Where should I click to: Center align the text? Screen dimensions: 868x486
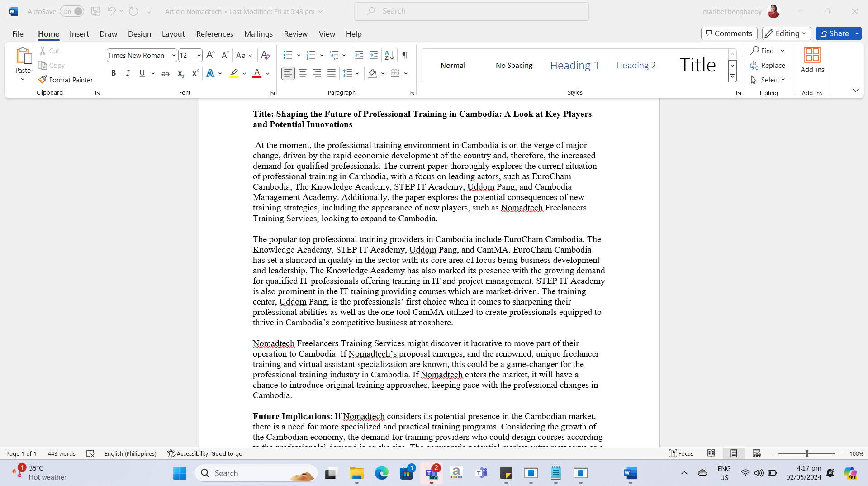click(x=303, y=73)
